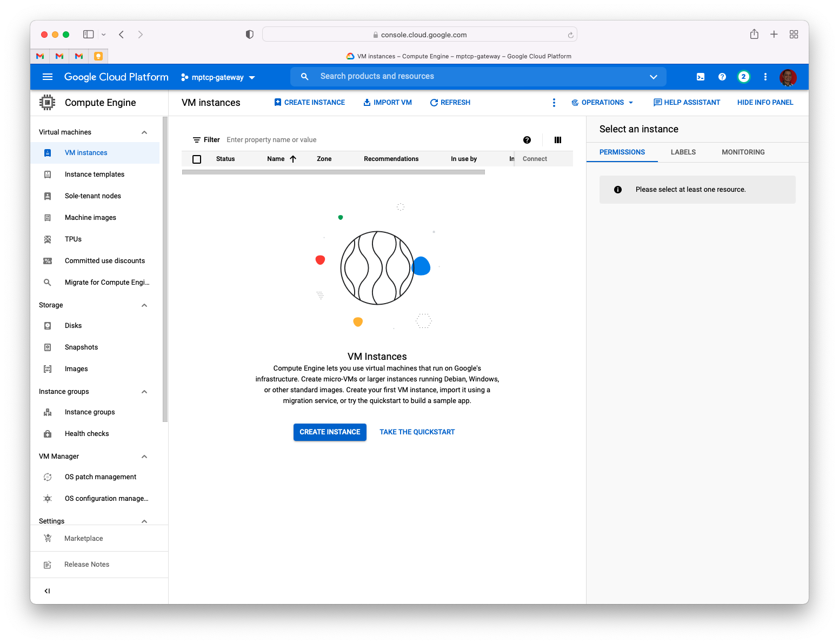Collapse the Instance groups section

[x=144, y=392]
